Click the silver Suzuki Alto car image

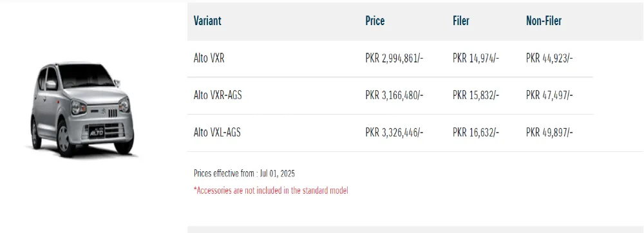tap(82, 109)
